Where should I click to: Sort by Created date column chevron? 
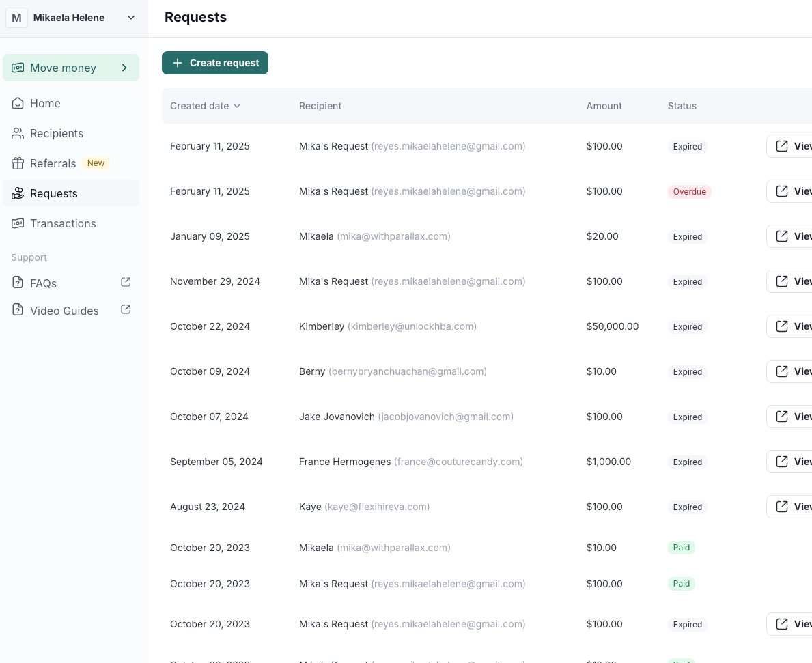tap(237, 106)
